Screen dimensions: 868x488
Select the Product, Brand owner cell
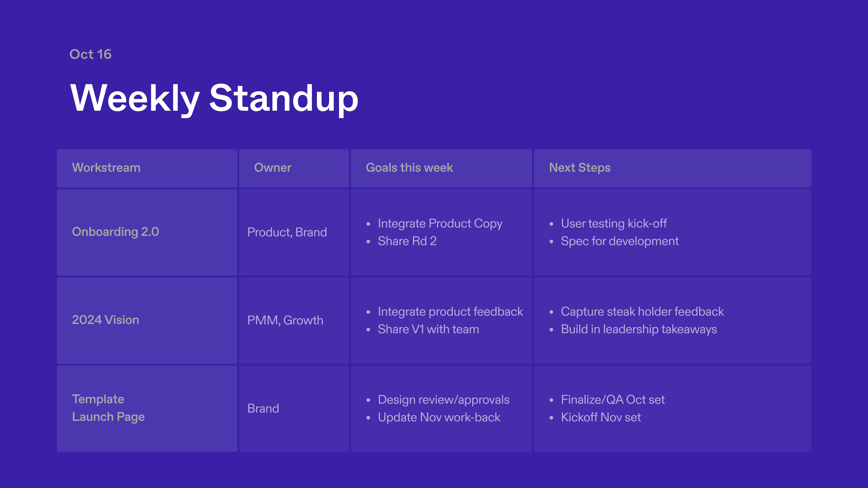287,232
